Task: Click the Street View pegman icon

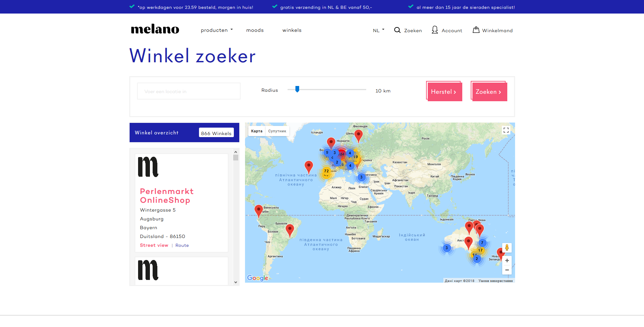Action: click(507, 248)
